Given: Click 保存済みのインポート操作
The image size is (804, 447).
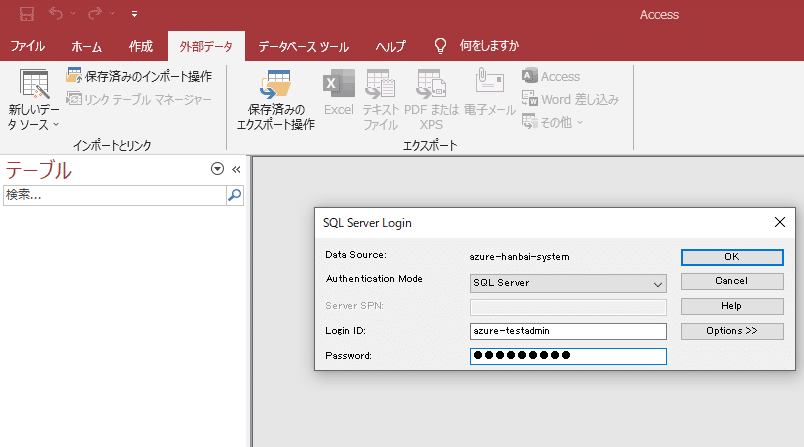Looking at the screenshot, I should click(x=139, y=76).
